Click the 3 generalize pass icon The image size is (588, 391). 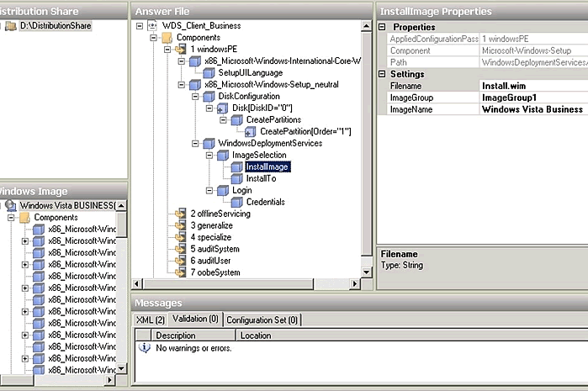180,225
